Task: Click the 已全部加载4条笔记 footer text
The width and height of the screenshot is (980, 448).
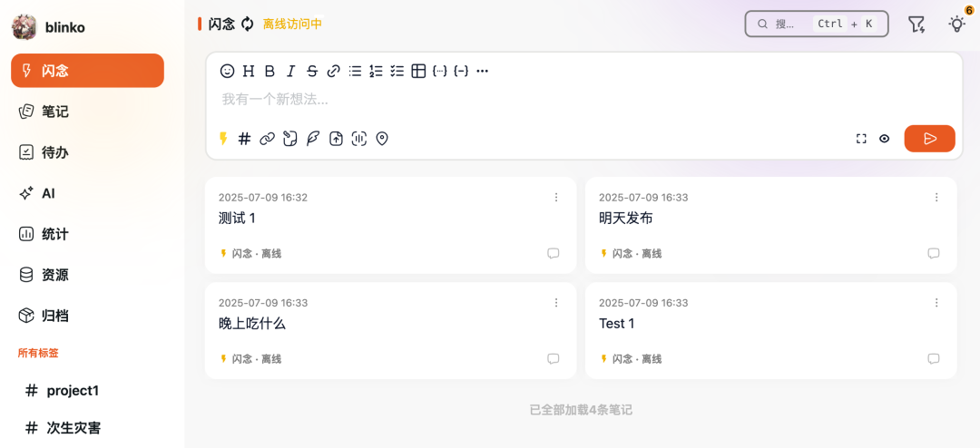Action: tap(581, 411)
